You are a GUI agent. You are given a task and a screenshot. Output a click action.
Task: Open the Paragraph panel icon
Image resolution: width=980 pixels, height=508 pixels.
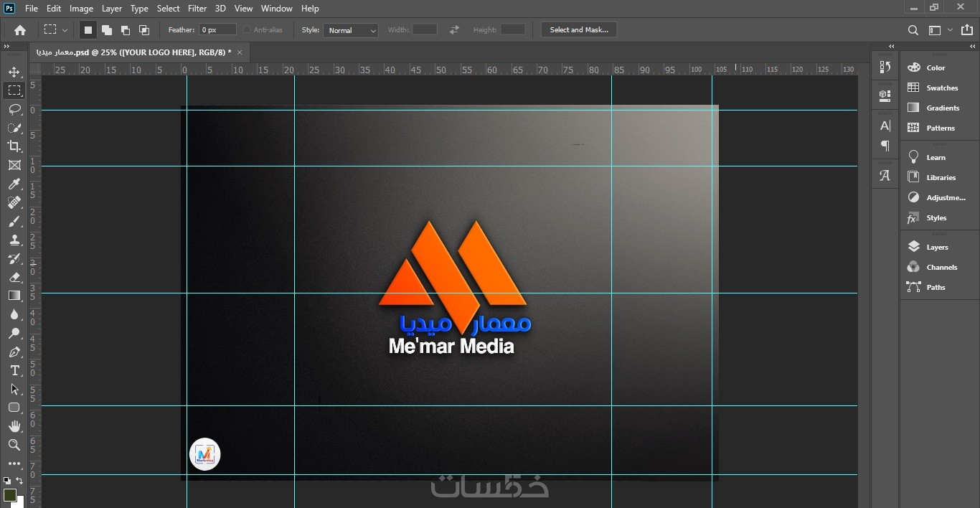885,146
